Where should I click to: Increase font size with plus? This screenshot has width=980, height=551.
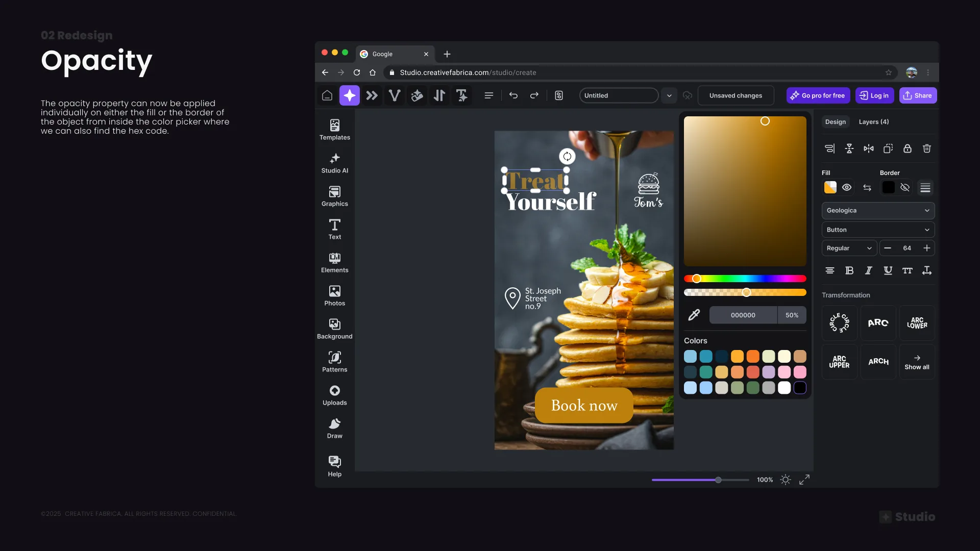tap(927, 248)
